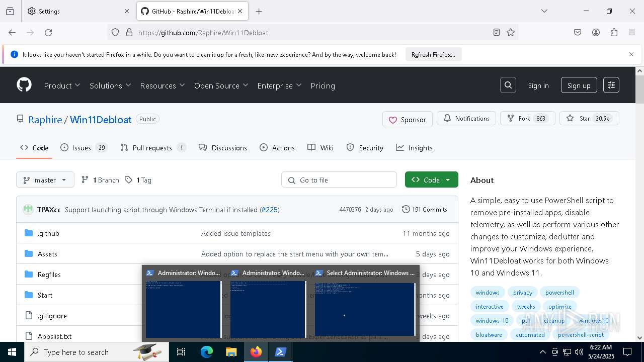
Task: Click the GitHub Octocat logo
Action: pyautogui.click(x=24, y=85)
